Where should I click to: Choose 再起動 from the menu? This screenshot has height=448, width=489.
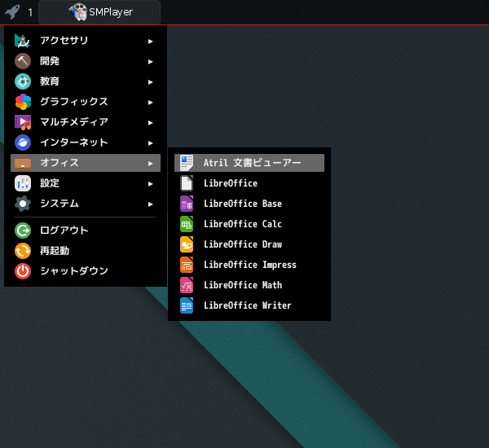86,251
